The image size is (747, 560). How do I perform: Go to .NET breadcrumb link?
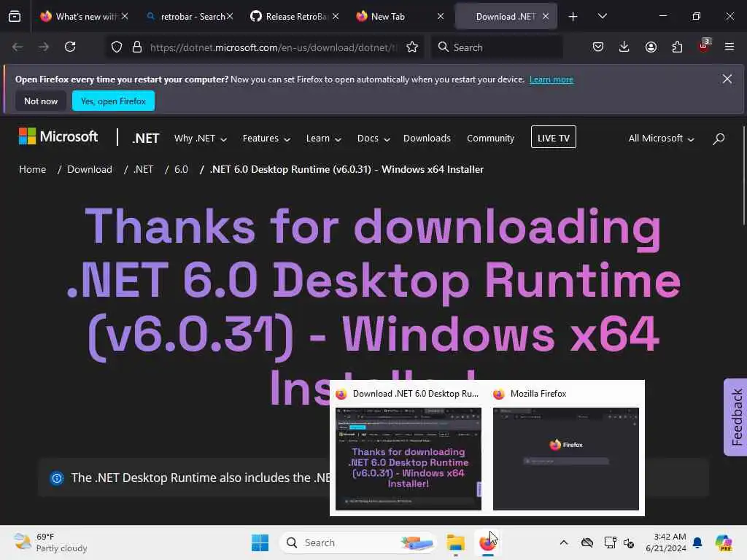144,169
